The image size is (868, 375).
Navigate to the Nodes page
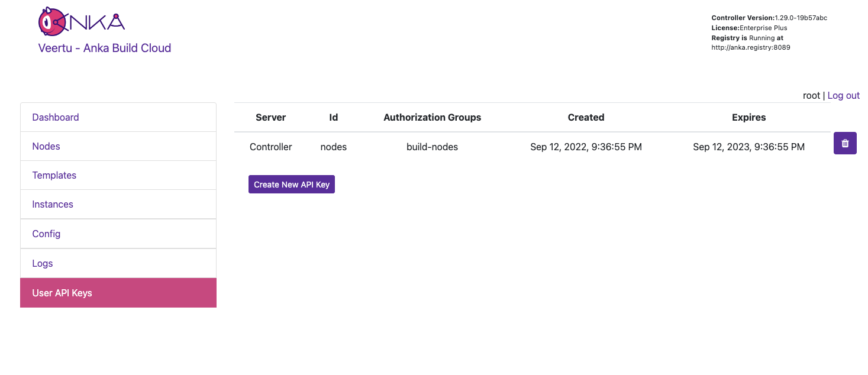[46, 146]
